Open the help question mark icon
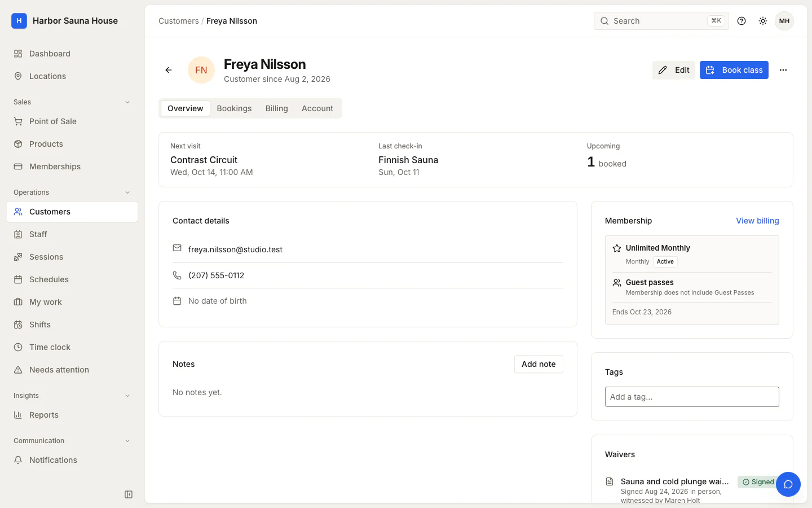Screen dimensions: 812x508 742,21
